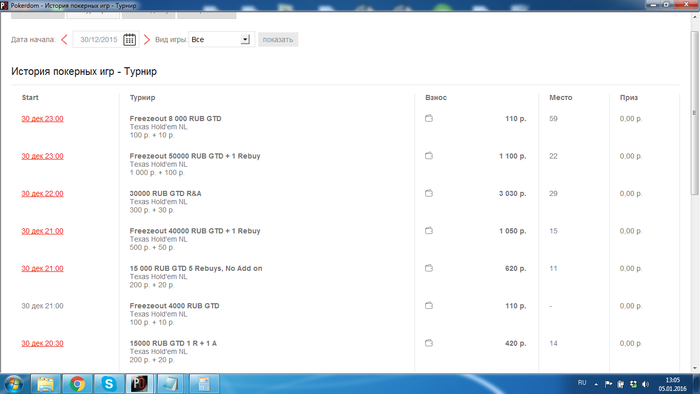The height and width of the screenshot is (394, 700).
Task: Open the 30 дек 20:30 tournament link
Action: 42,344
